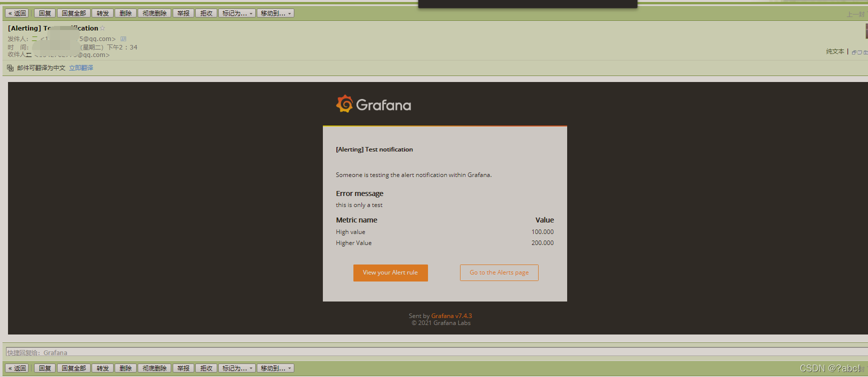This screenshot has width=868, height=377.
Task: Click the translate icon beside 邮件可翻译为中文
Action: click(x=11, y=68)
